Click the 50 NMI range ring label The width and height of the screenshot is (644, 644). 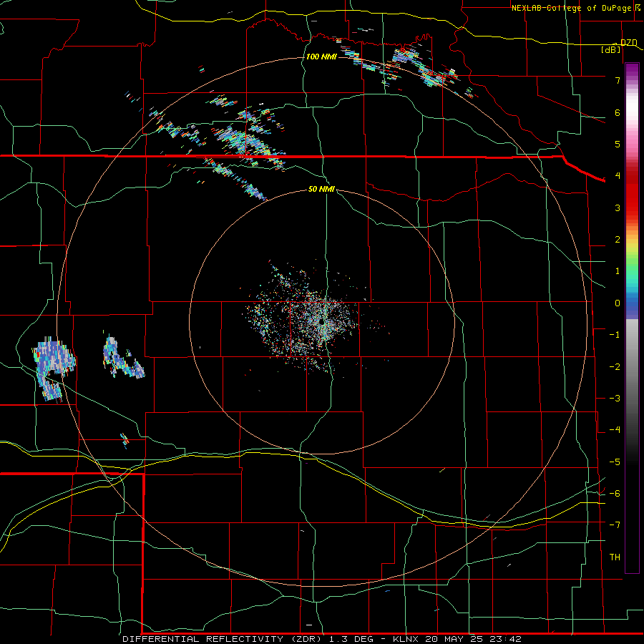pyautogui.click(x=321, y=189)
